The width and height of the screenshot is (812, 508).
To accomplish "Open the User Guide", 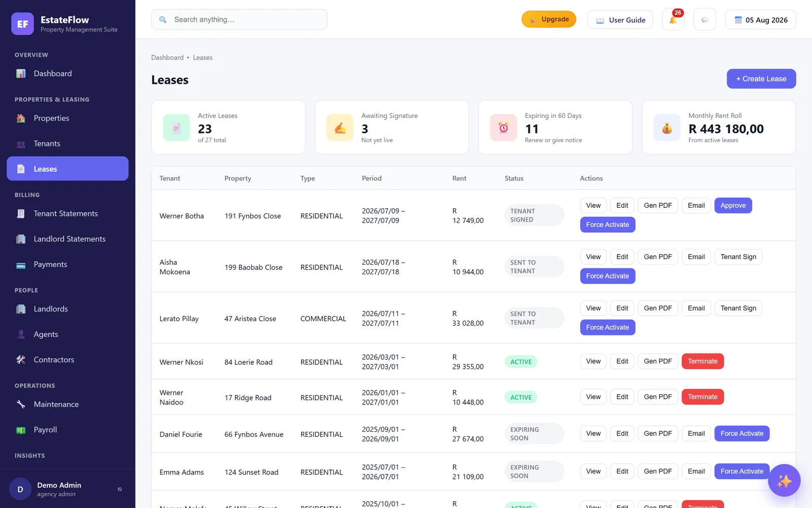I will click(620, 20).
